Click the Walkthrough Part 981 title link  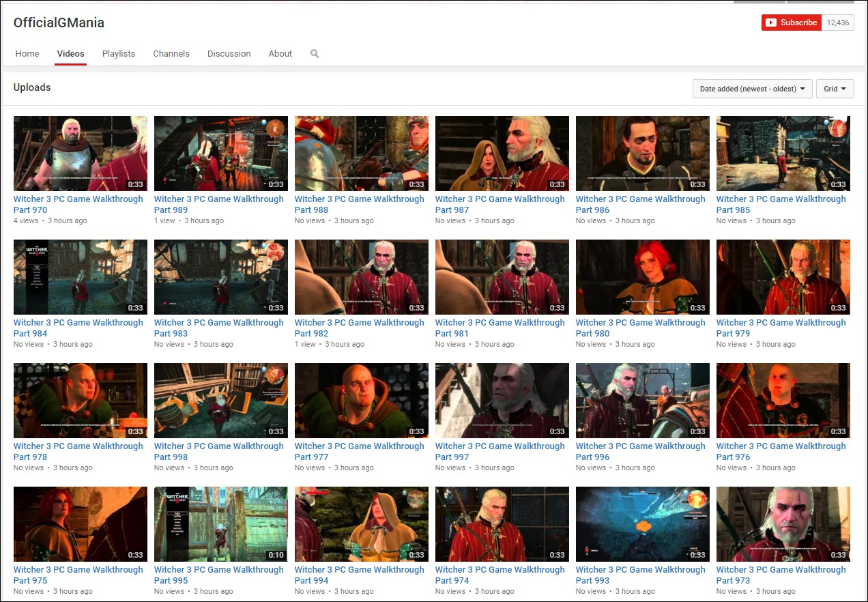[x=500, y=328]
